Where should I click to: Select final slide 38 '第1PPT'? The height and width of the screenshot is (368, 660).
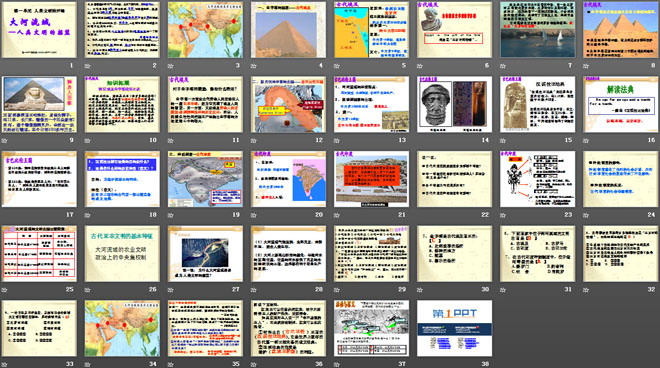tap(455, 328)
